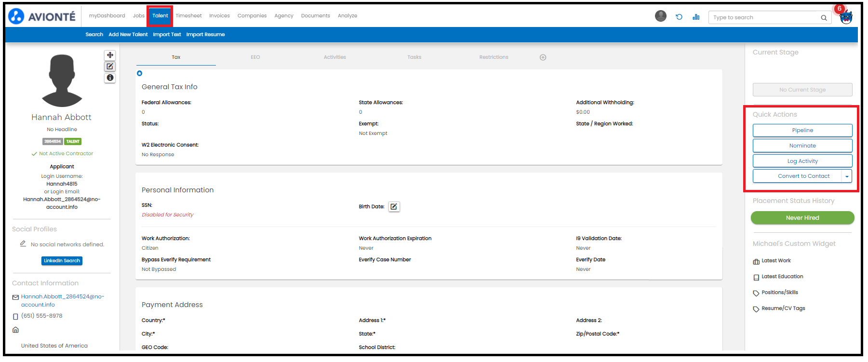The height and width of the screenshot is (362, 868).
Task: Click the LinkedIn Search button
Action: tap(62, 261)
